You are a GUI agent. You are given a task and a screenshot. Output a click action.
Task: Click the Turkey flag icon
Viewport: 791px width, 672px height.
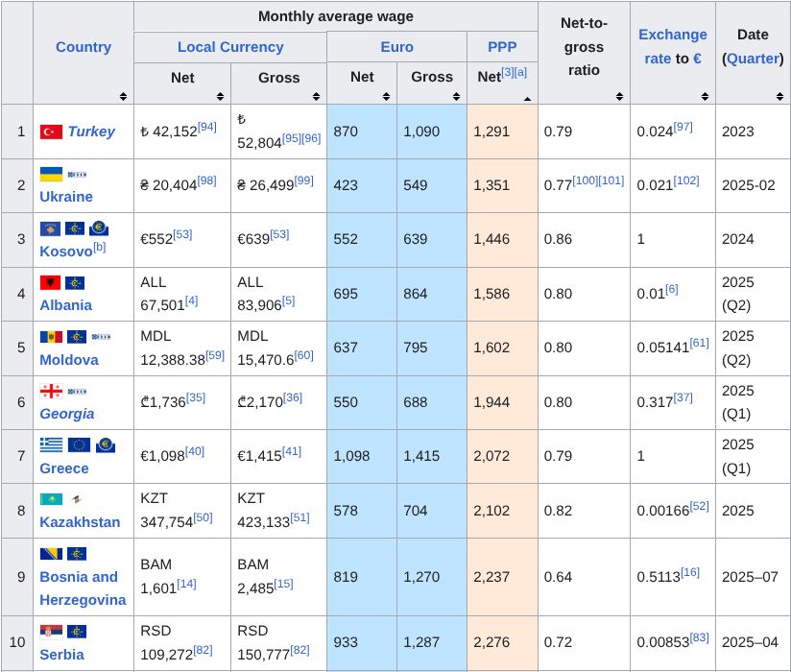[x=51, y=132]
